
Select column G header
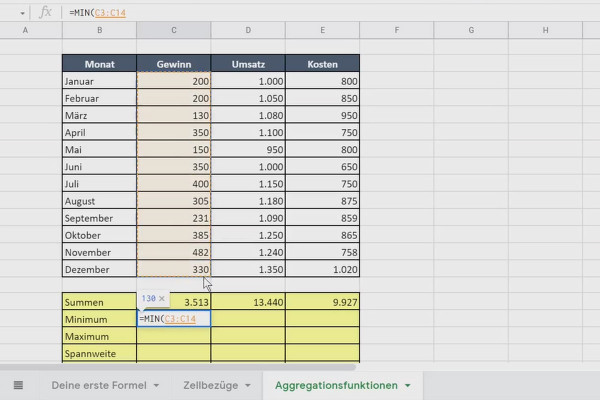click(x=471, y=30)
